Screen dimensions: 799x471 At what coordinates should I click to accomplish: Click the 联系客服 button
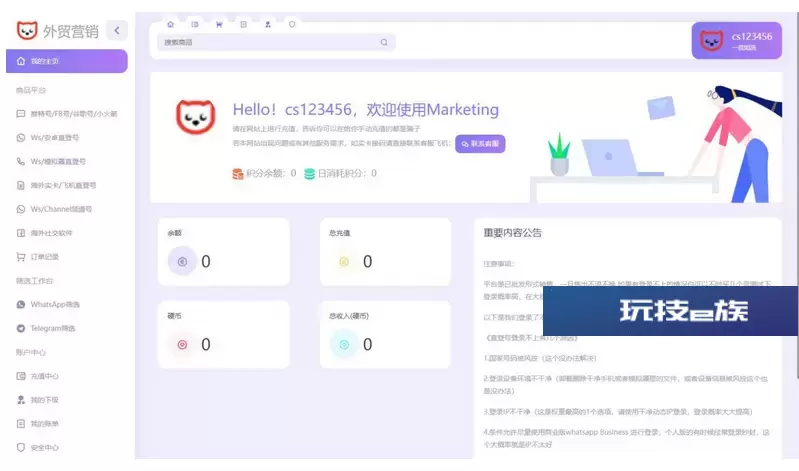coord(481,144)
